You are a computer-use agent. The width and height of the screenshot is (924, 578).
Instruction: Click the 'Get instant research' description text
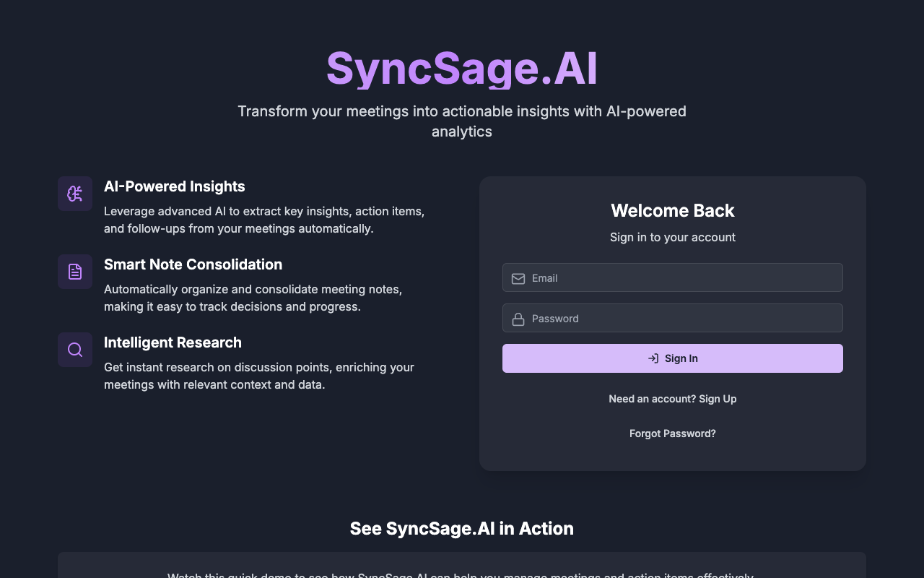pos(259,376)
